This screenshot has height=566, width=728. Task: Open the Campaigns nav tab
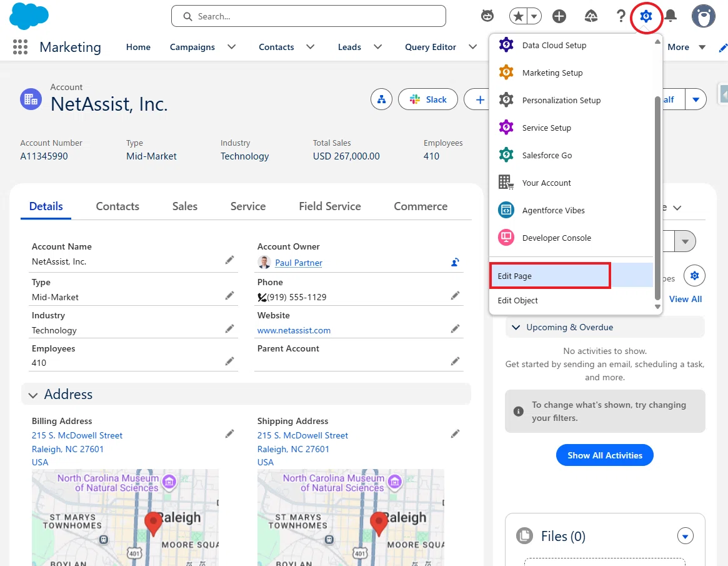192,47
